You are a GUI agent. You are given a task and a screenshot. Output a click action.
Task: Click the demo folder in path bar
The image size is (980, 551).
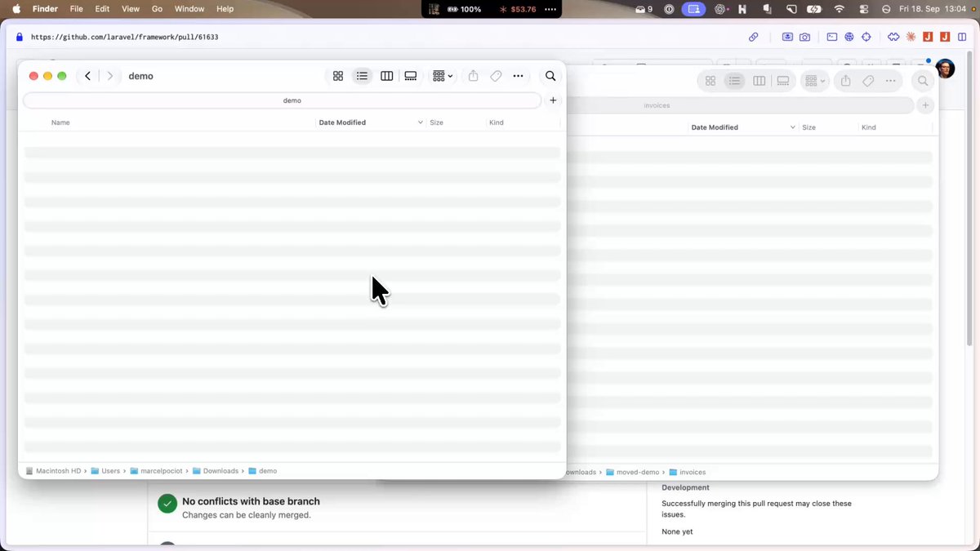(263, 471)
